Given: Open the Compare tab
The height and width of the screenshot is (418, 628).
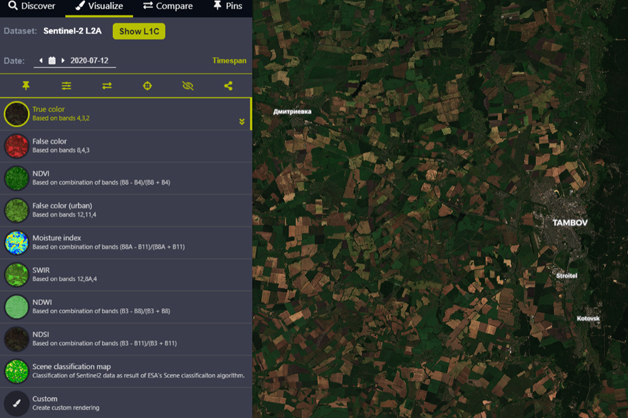Looking at the screenshot, I should coord(167,7).
